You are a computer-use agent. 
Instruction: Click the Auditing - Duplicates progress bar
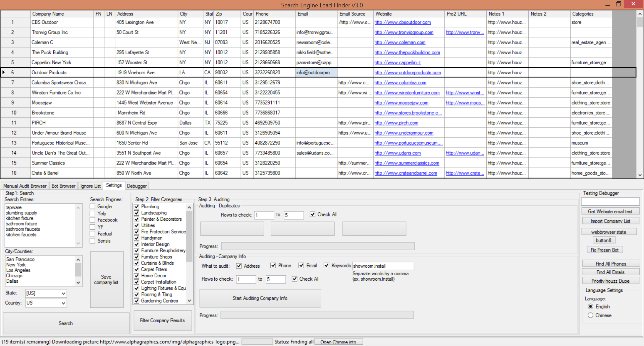point(318,246)
